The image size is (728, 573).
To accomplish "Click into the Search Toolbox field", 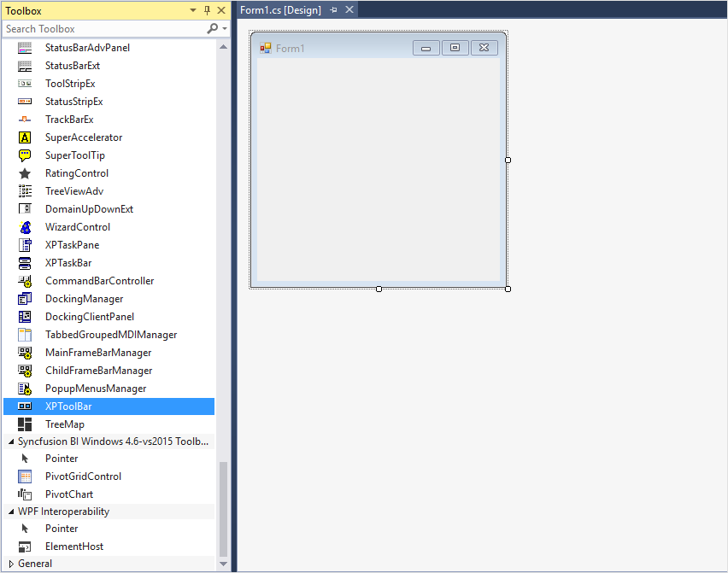I will pyautogui.click(x=104, y=29).
